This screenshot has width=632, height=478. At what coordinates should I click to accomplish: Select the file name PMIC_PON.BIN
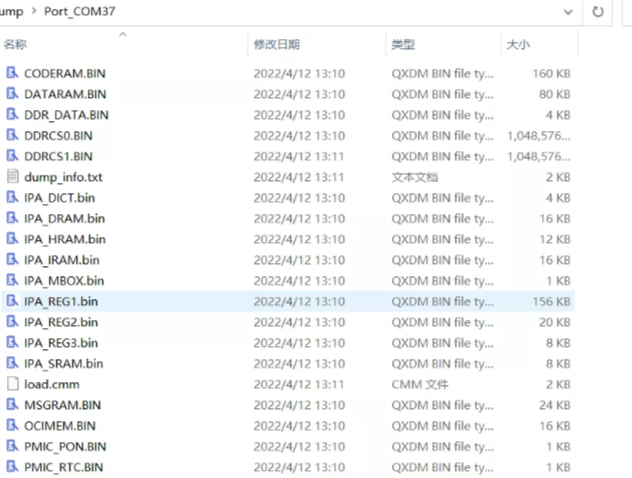point(65,447)
